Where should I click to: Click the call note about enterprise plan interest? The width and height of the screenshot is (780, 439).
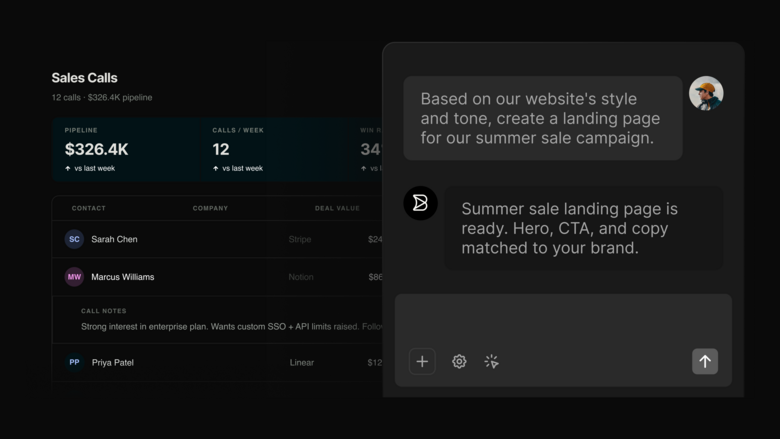coord(232,327)
